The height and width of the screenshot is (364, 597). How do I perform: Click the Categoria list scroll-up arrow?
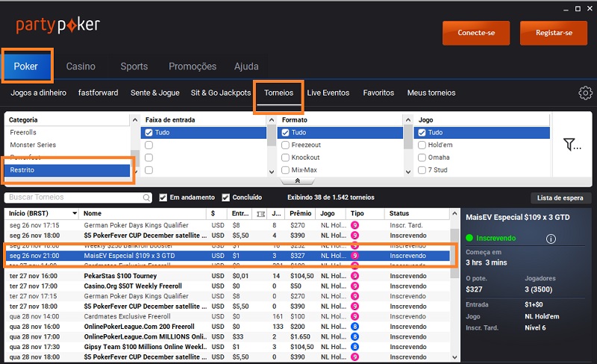pyautogui.click(x=135, y=120)
